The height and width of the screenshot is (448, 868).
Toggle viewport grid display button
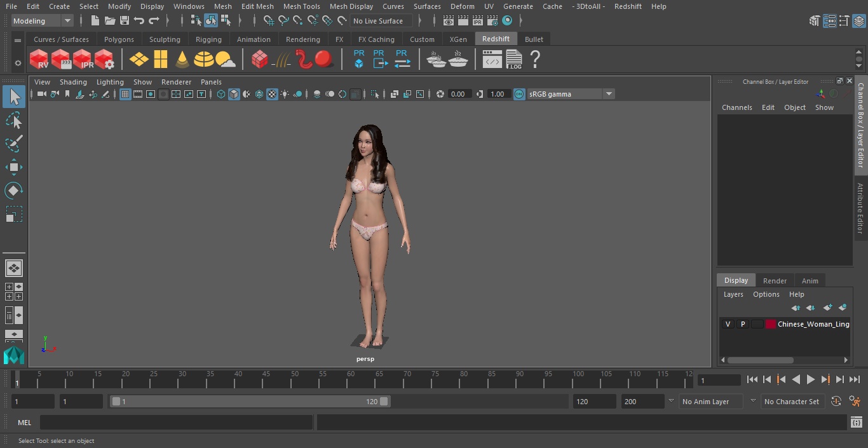[125, 94]
